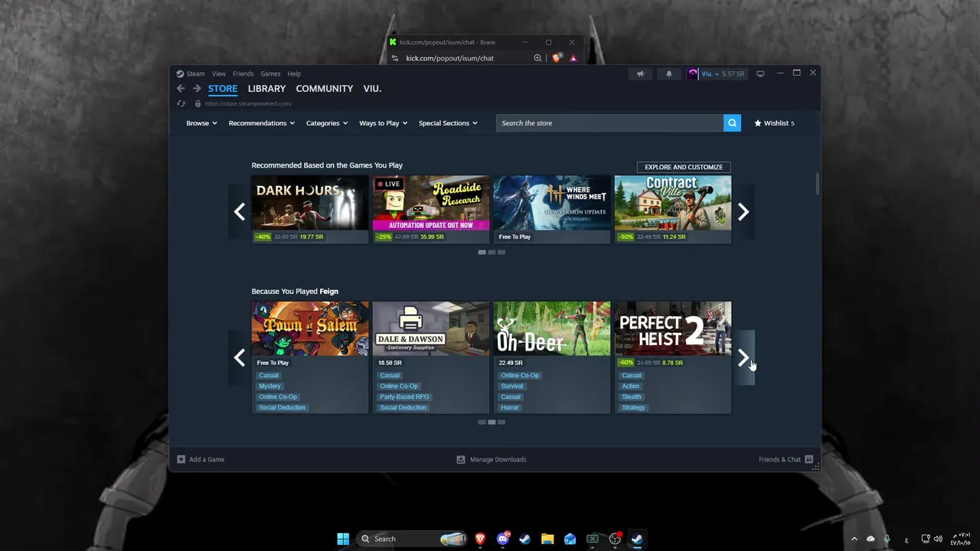Open the Games menu
The image size is (980, 551).
[x=270, y=73]
